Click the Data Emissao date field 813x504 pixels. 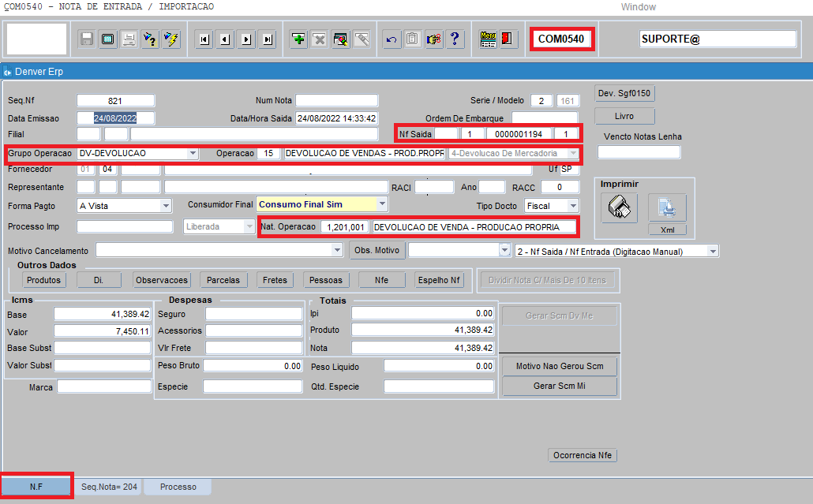[x=115, y=118]
